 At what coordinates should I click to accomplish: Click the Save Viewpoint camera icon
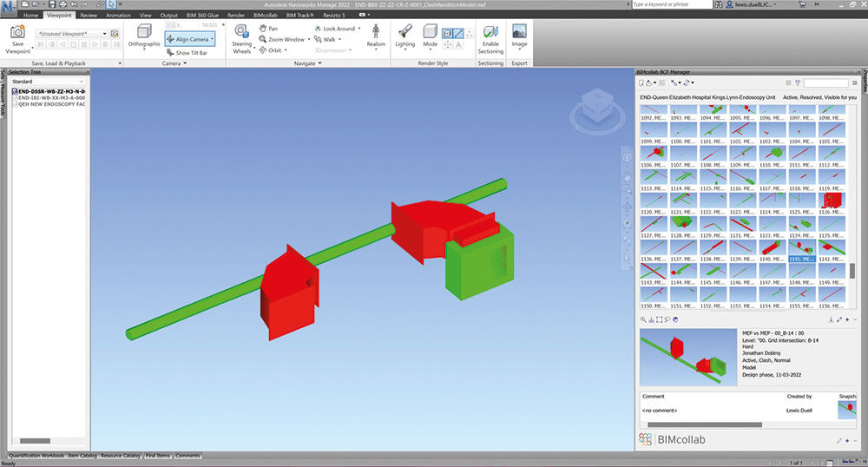tap(17, 33)
